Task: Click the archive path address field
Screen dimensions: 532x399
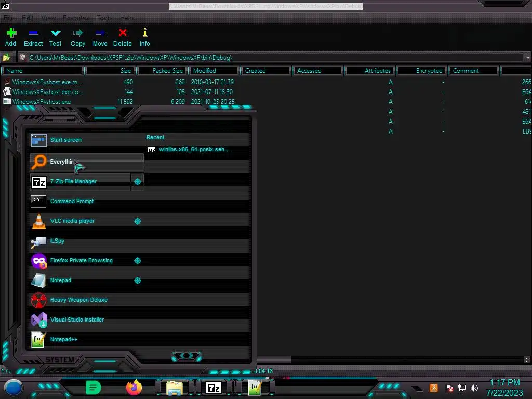Action: [271, 58]
